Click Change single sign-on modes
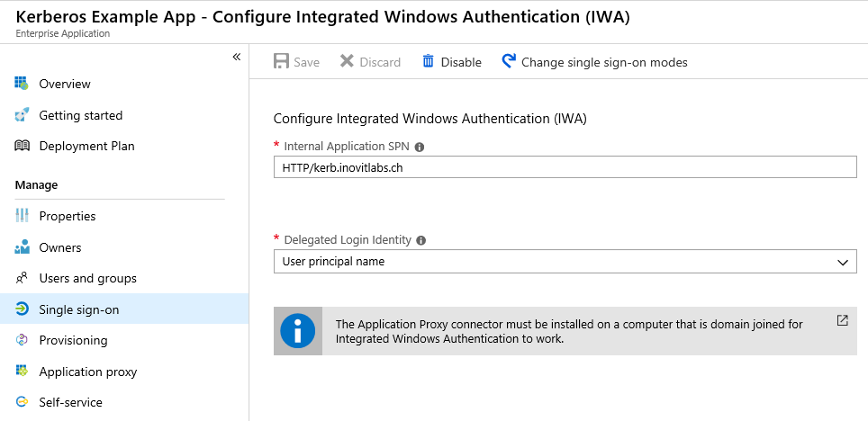 594,62
